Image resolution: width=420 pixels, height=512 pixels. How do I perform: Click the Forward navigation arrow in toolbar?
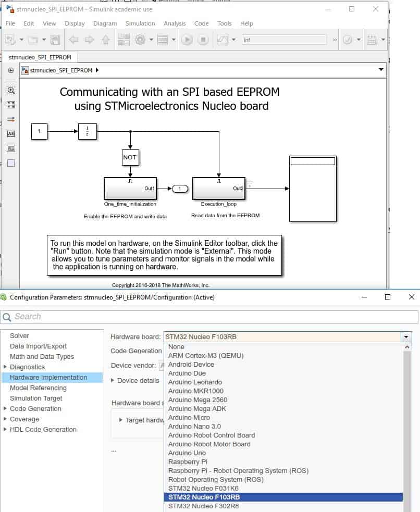click(89, 40)
